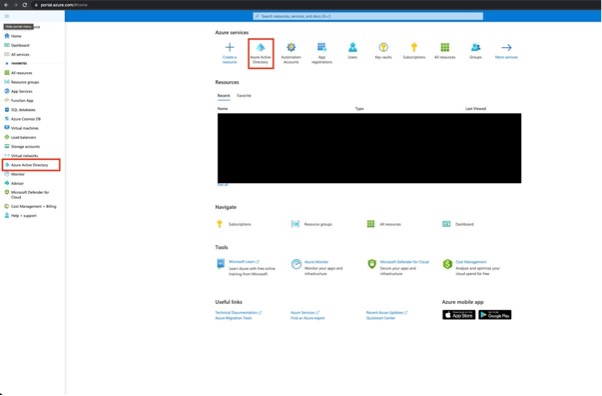This screenshot has height=396, width=602.
Task: Open the Cost Management tool link
Action: (471, 262)
